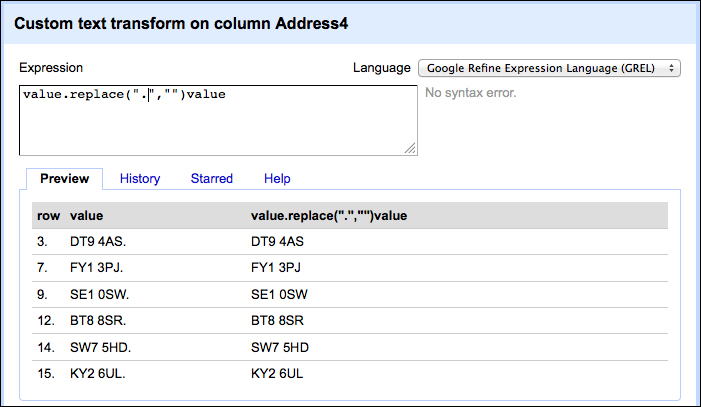Open the Starred tab

click(x=212, y=178)
